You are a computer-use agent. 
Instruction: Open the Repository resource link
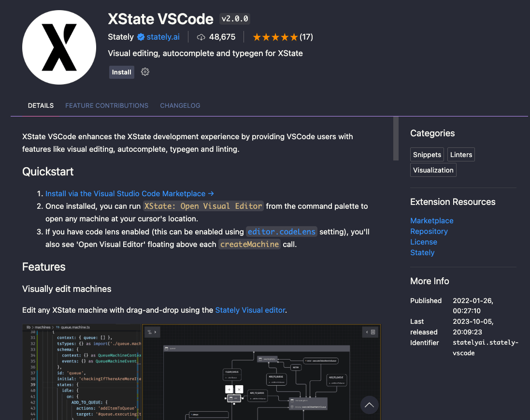(x=429, y=232)
